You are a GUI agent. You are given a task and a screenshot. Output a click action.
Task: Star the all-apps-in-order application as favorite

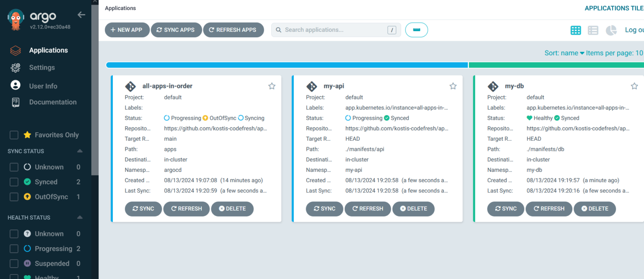point(271,85)
